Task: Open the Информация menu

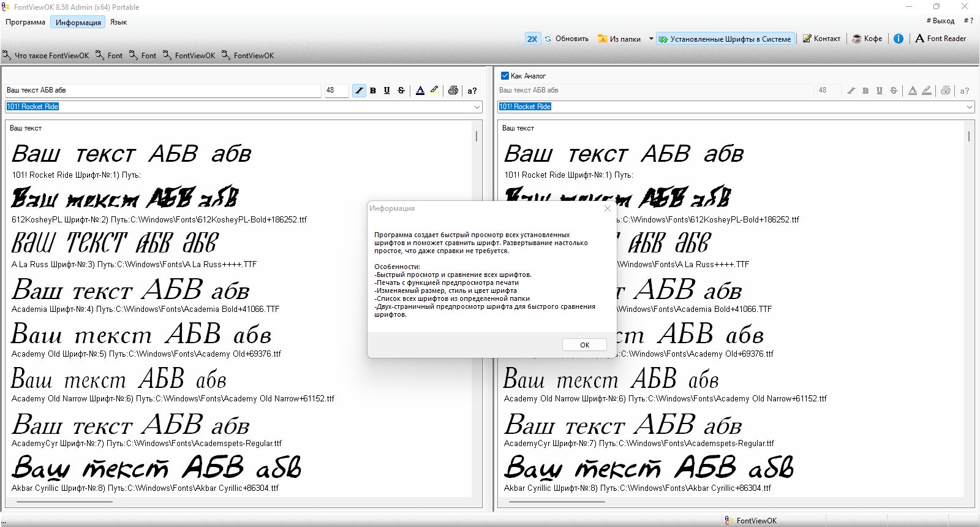Action: click(78, 22)
